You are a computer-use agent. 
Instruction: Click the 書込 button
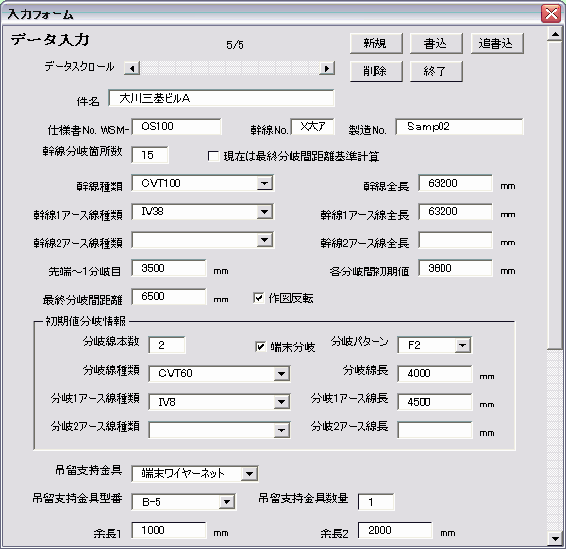436,44
